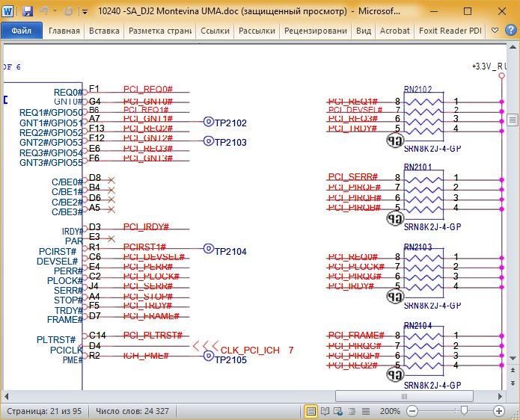Click the Zoom In plus button
The width and height of the screenshot is (520, 420).
coord(499,411)
